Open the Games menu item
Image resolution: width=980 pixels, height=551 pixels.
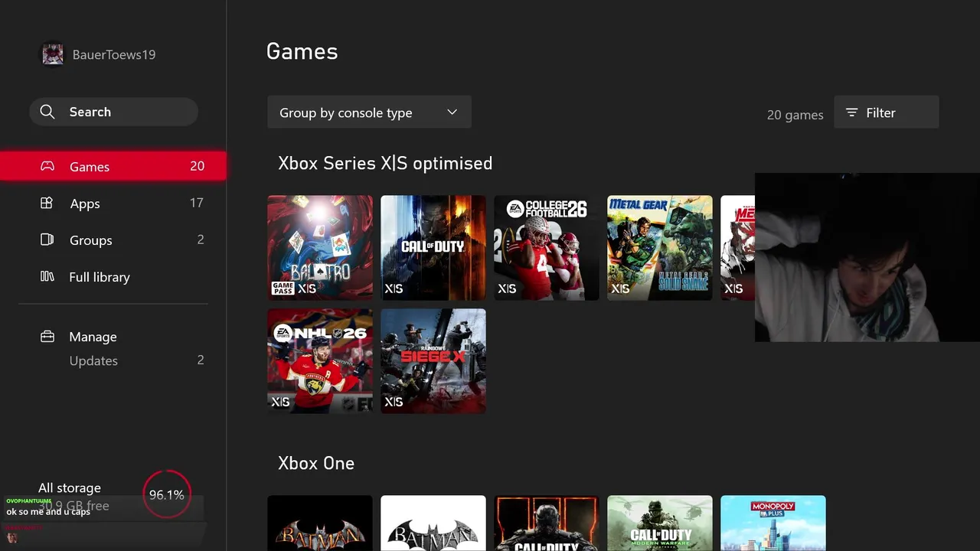(x=113, y=166)
